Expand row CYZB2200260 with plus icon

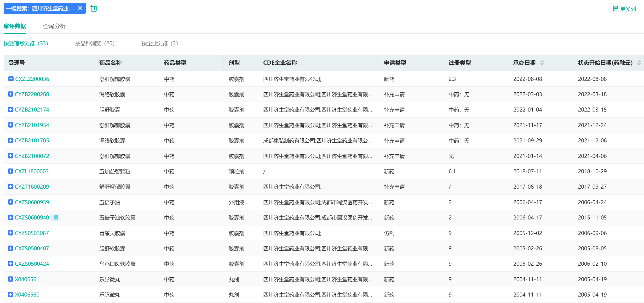11,94
